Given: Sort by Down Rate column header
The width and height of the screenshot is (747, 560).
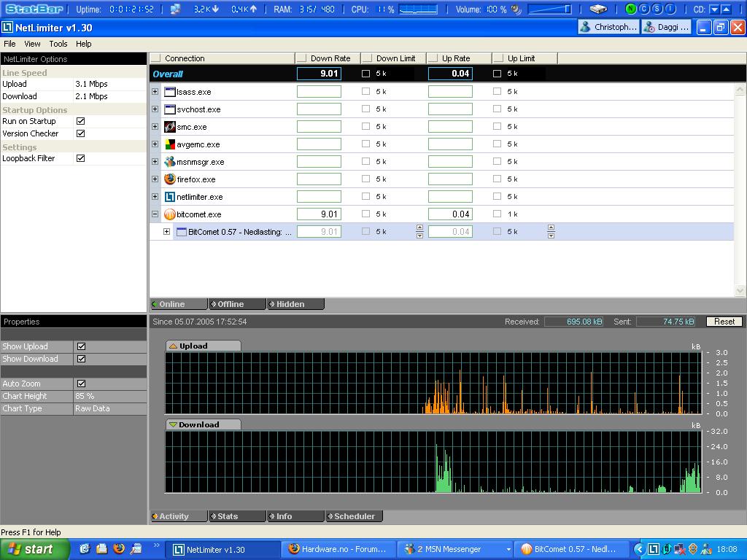Looking at the screenshot, I should tap(328, 58).
